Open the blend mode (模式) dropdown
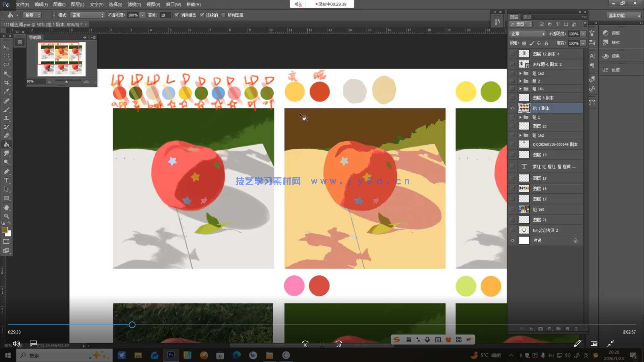The width and height of the screenshot is (644, 362). pyautogui.click(x=88, y=15)
